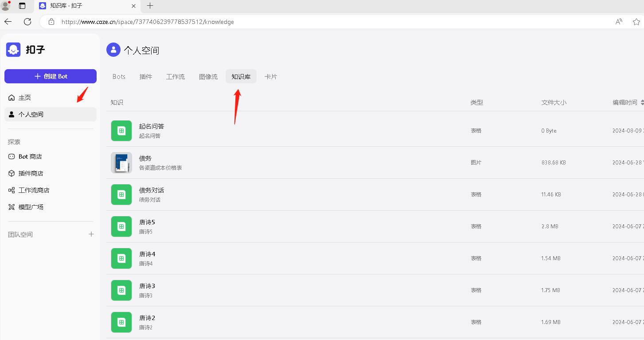Click the 11.46 KB file size
This screenshot has width=644, height=340.
551,195
